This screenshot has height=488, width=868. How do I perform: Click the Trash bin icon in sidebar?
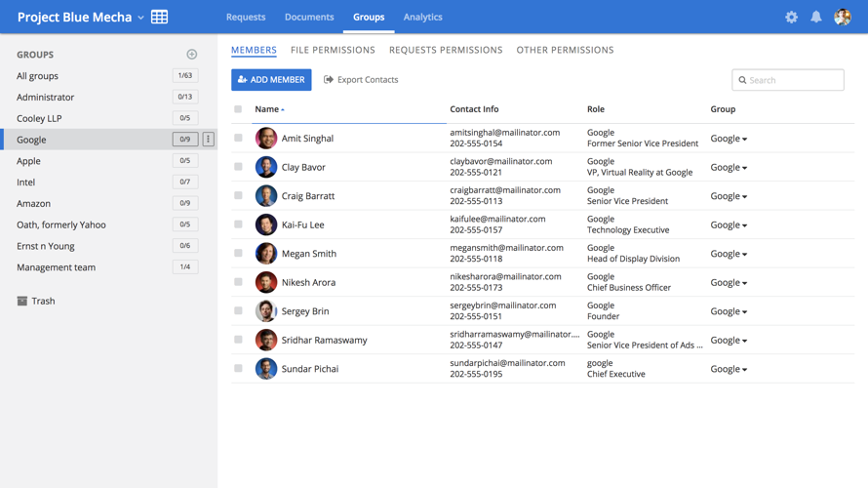(x=22, y=301)
